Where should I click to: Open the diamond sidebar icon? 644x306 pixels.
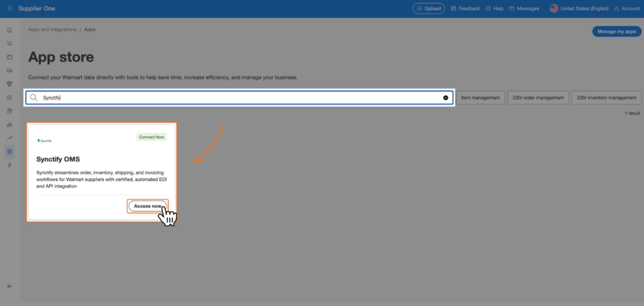(9, 84)
